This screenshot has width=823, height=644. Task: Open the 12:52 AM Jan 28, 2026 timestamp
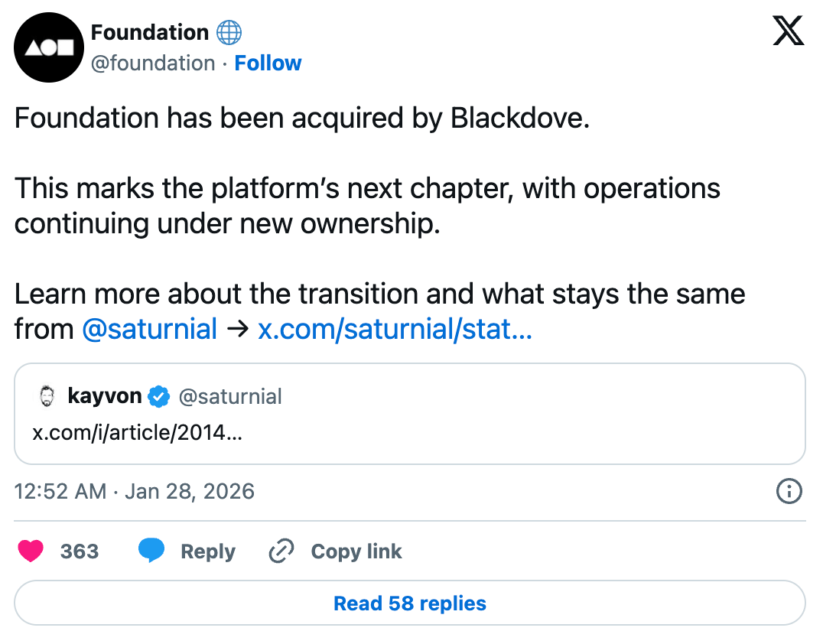[x=135, y=491]
